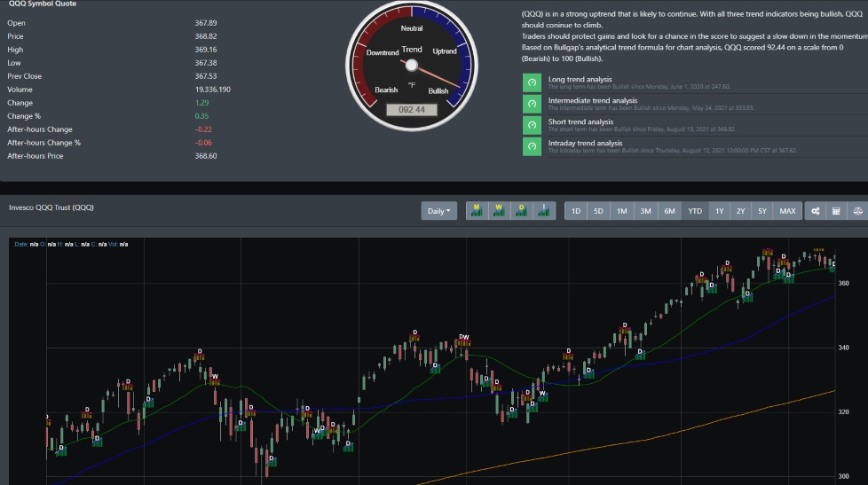Open Short trend analysis details
The height and width of the screenshot is (485, 868).
pos(580,121)
